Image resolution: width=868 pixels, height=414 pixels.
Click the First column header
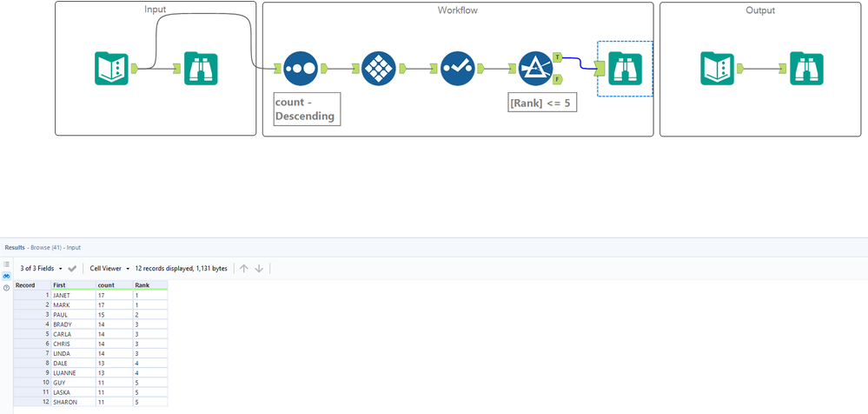[73, 285]
